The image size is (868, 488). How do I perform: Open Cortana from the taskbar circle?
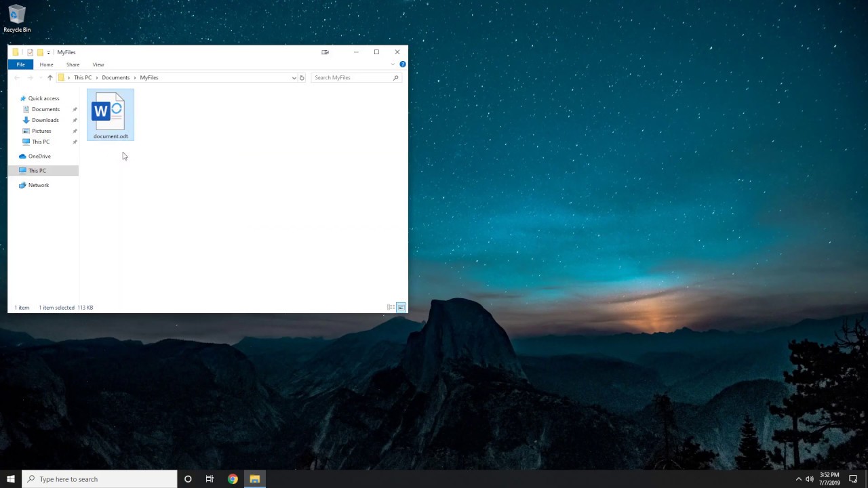[188, 479]
